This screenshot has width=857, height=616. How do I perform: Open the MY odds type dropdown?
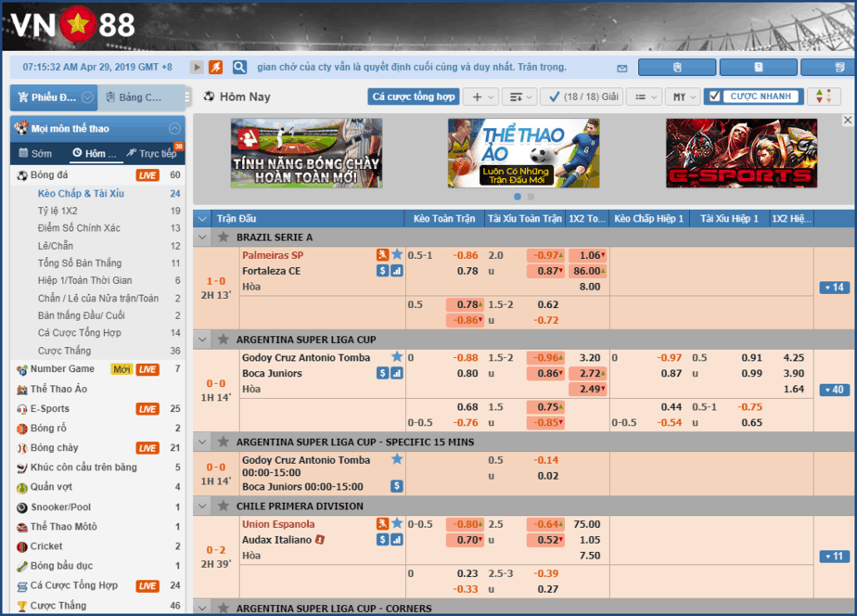coord(684,96)
